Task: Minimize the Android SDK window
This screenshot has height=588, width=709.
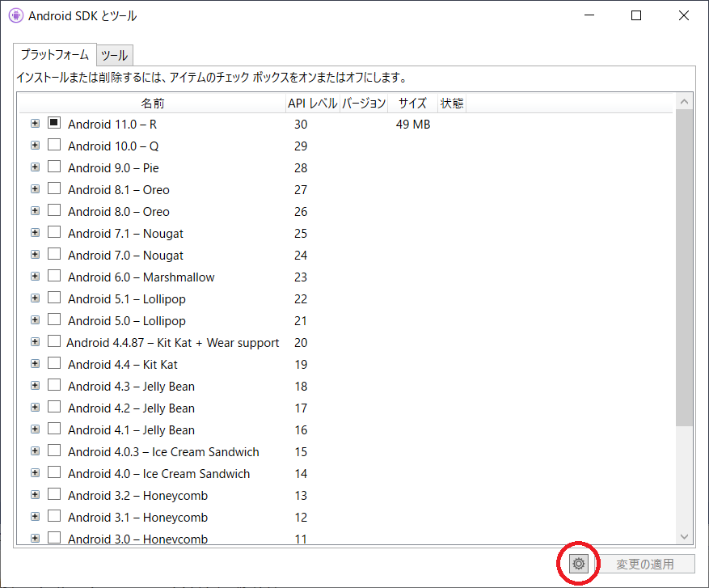Action: click(x=589, y=15)
